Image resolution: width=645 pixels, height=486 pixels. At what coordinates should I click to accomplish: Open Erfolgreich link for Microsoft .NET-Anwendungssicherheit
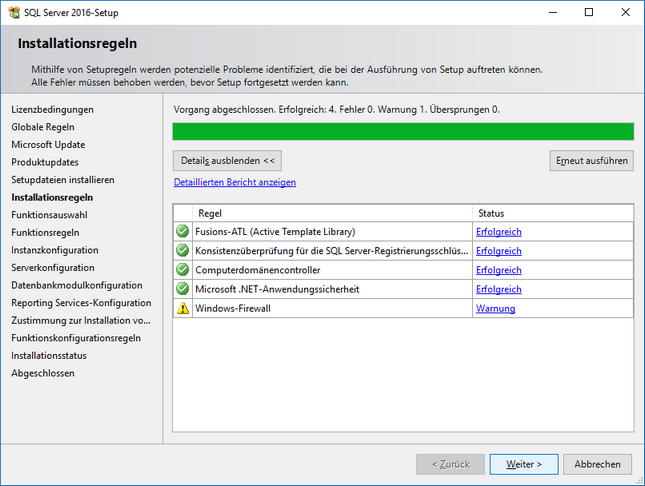coord(499,289)
